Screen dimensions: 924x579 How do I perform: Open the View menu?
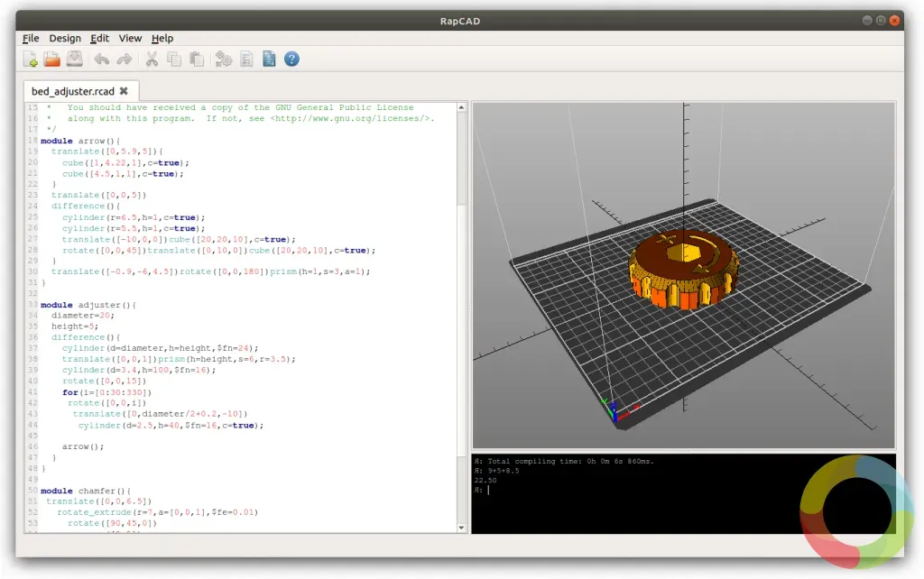[x=130, y=38]
